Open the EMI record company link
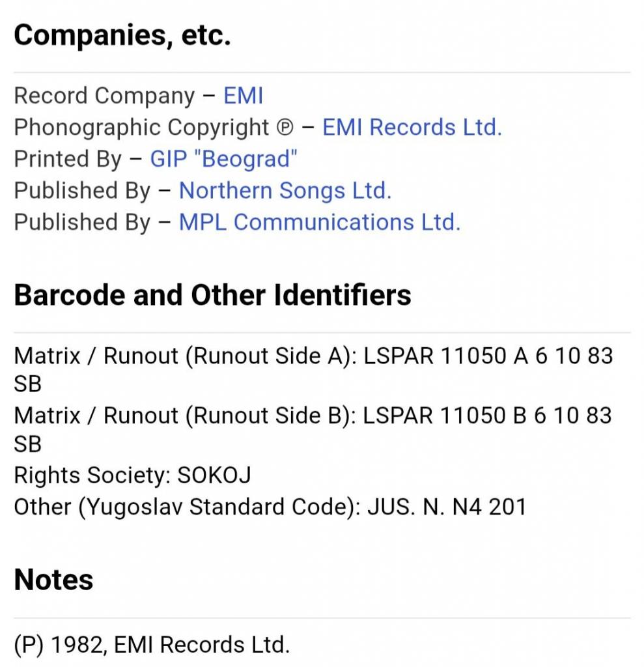The width and height of the screenshot is (644, 667). point(243,96)
